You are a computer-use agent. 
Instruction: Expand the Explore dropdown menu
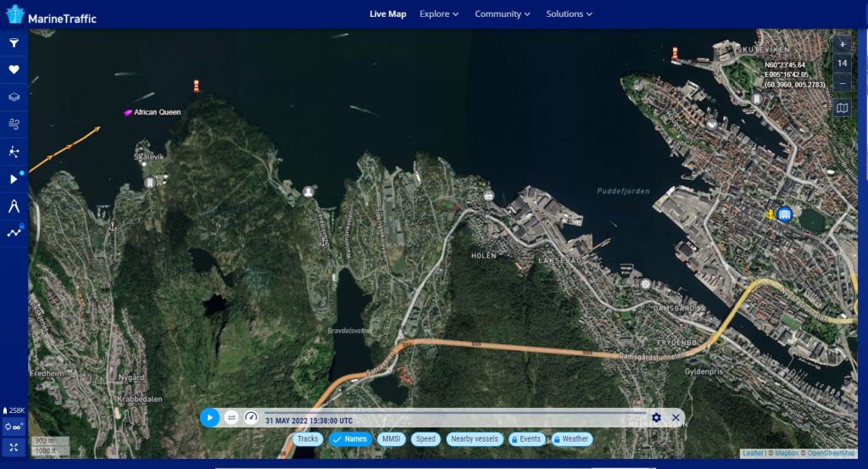click(439, 14)
